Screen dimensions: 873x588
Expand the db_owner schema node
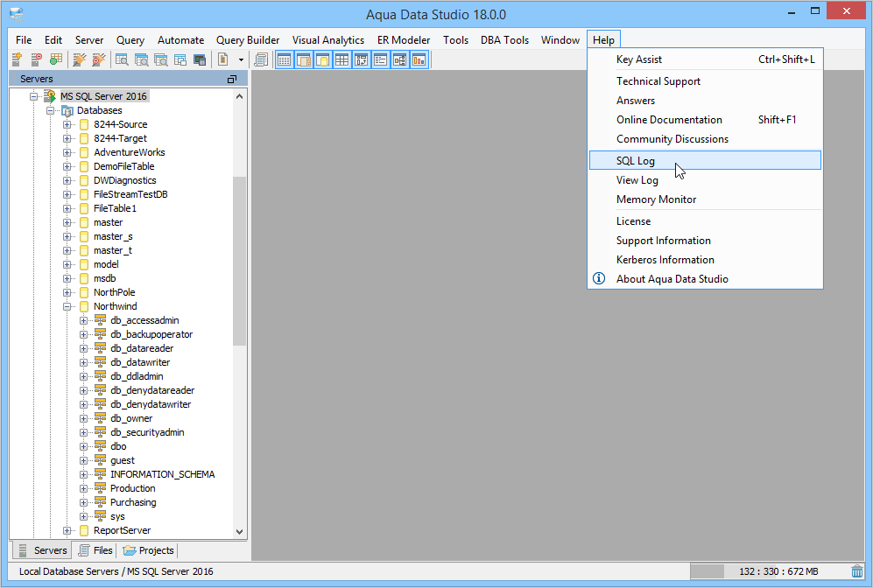coord(83,418)
